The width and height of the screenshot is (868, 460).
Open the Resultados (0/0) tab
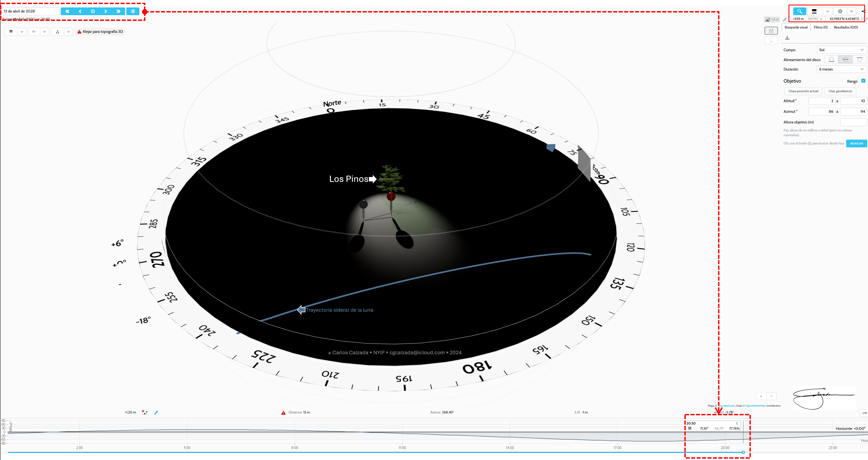[x=846, y=27]
